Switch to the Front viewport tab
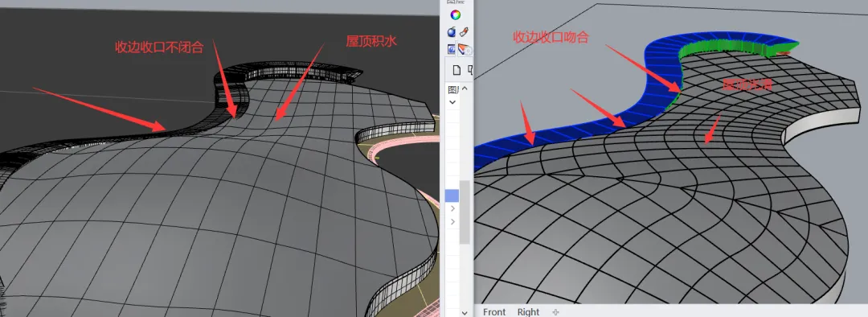Image resolution: width=868 pixels, height=317 pixels. click(x=494, y=312)
